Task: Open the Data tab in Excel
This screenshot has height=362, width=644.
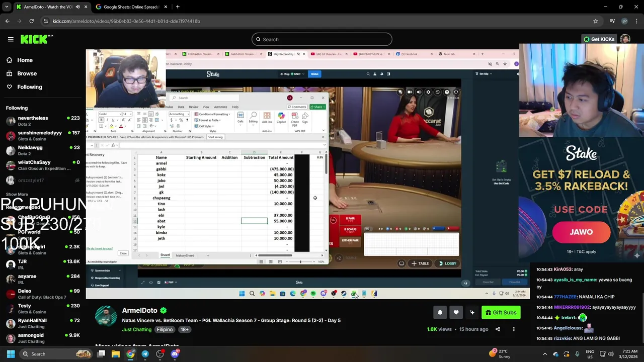Action: (181, 107)
